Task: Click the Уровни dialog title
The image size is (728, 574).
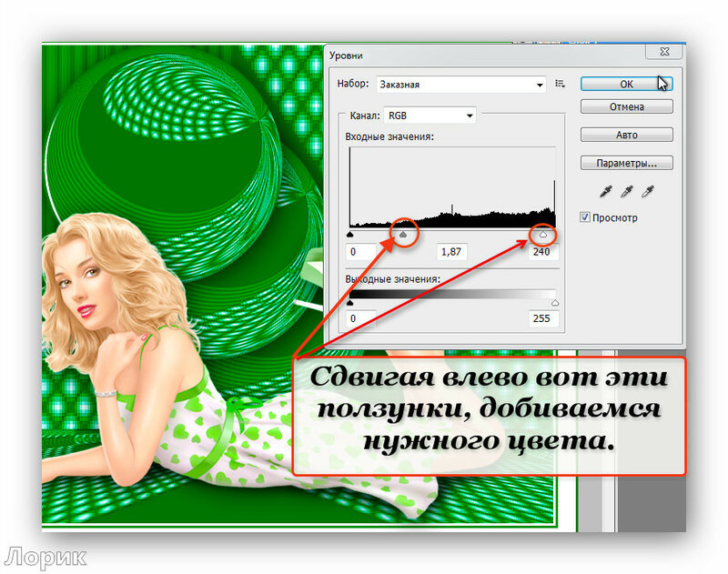Action: 346,55
